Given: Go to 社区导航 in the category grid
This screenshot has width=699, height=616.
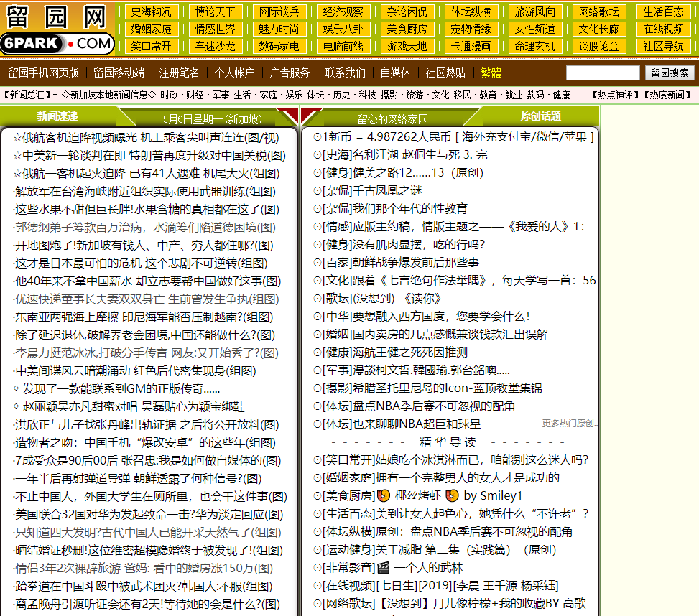Looking at the screenshot, I should click(663, 46).
